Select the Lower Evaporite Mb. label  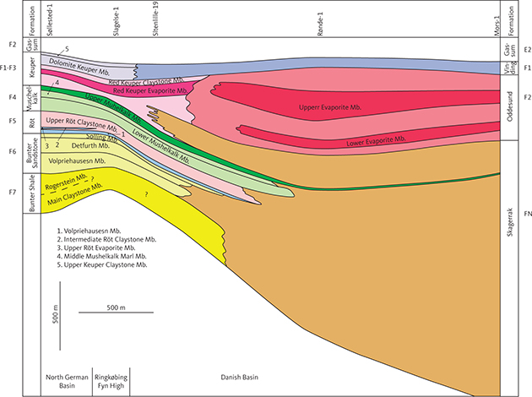tap(376, 141)
